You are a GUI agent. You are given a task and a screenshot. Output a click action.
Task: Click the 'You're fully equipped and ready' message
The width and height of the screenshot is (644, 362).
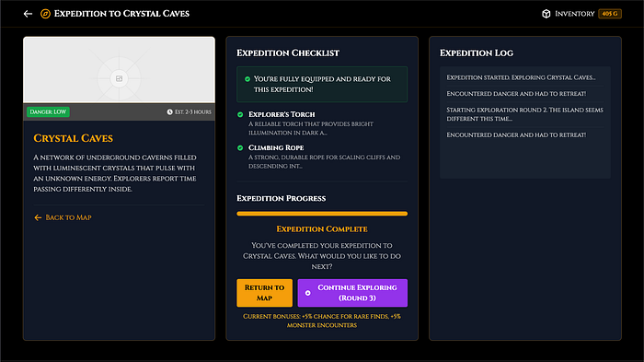point(322,85)
